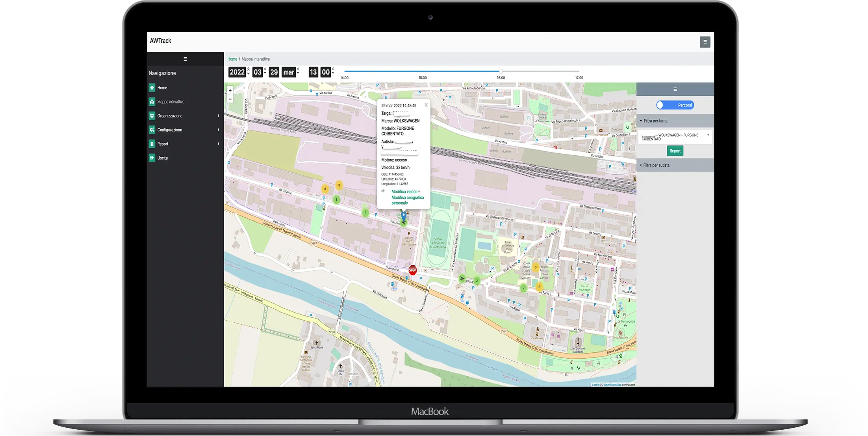The height and width of the screenshot is (436, 868).
Task: Click the Mappa interattiva sidebar icon
Action: [x=152, y=102]
